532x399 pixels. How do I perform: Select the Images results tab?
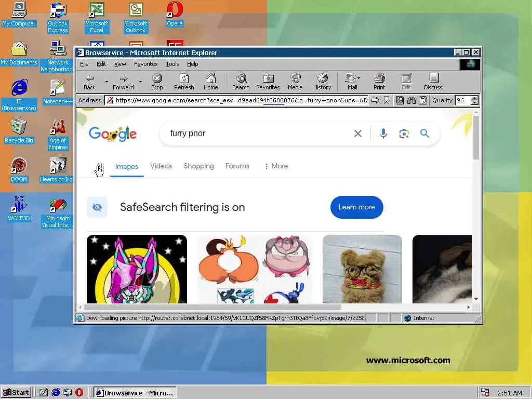pyautogui.click(x=127, y=167)
